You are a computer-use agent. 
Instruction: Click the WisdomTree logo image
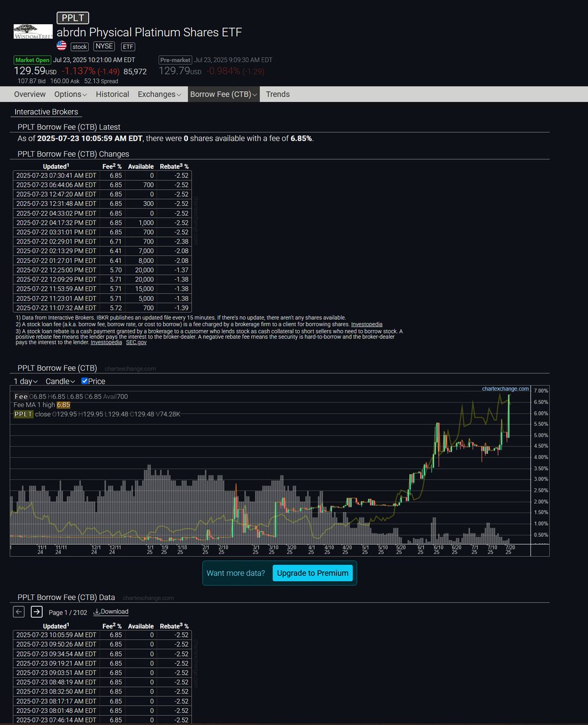point(33,32)
